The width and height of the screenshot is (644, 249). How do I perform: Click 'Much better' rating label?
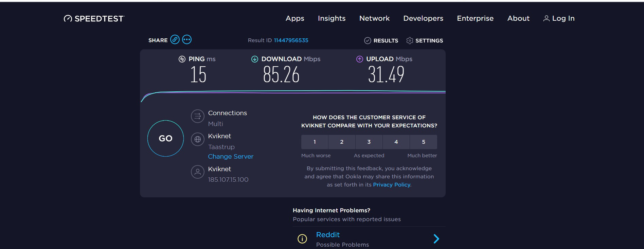(422, 156)
